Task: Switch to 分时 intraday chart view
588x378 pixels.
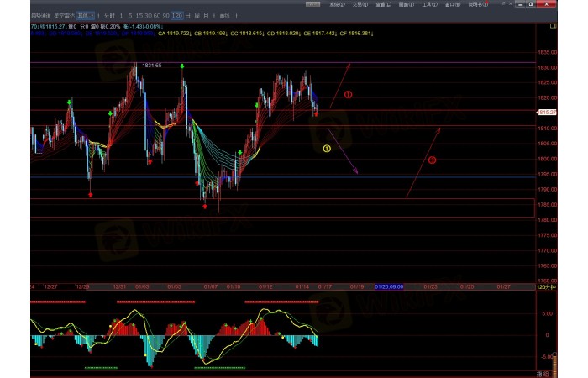Action: [108, 16]
